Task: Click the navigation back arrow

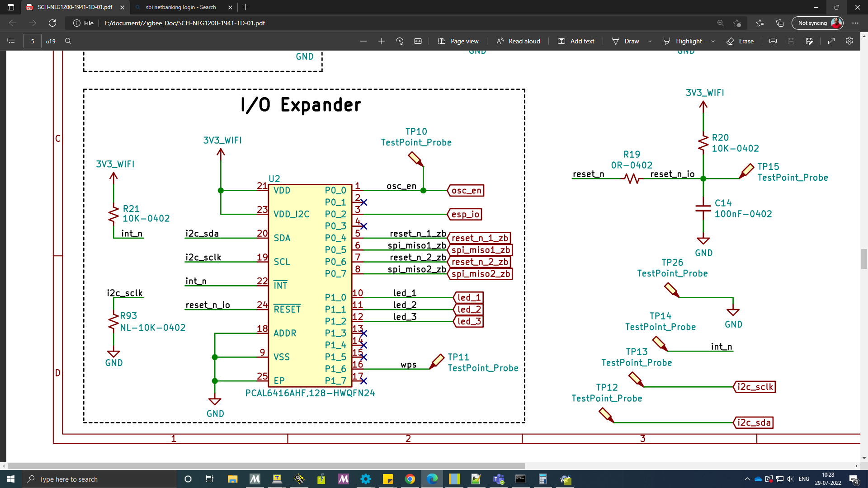Action: pyautogui.click(x=13, y=23)
